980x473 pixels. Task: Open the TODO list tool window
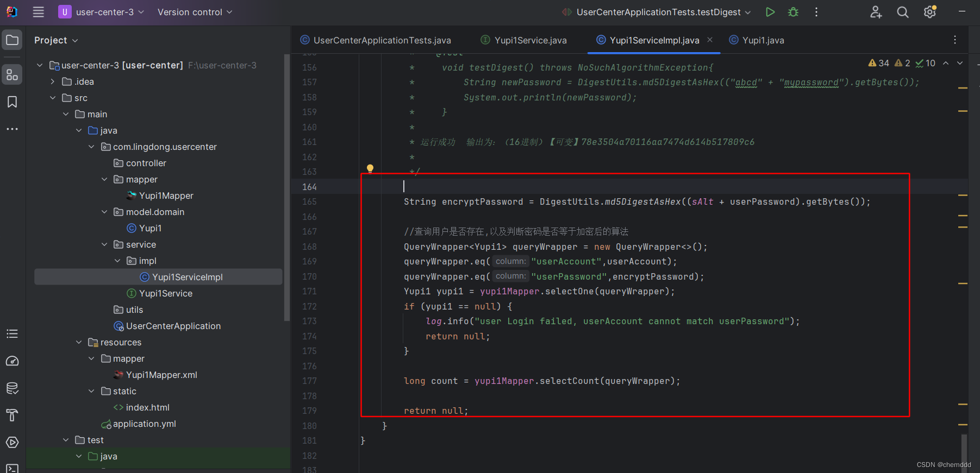12,334
